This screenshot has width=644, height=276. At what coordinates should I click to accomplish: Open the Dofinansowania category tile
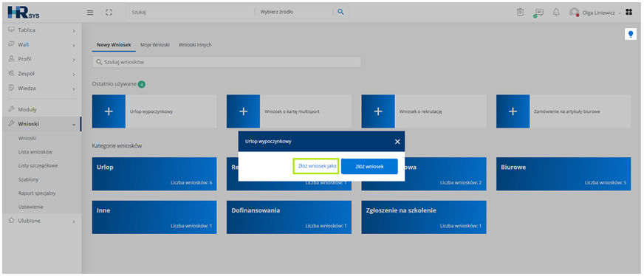click(289, 217)
